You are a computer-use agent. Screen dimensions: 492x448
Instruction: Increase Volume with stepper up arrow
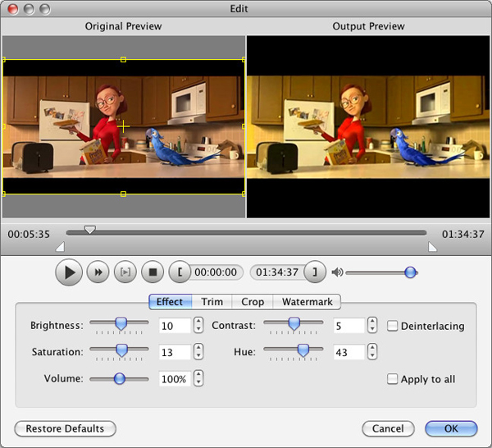198,374
